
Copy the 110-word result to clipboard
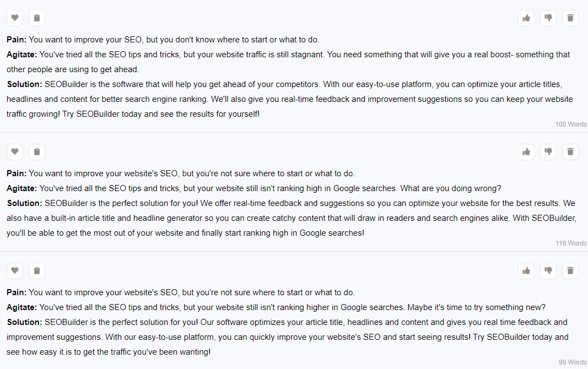[x=37, y=151]
